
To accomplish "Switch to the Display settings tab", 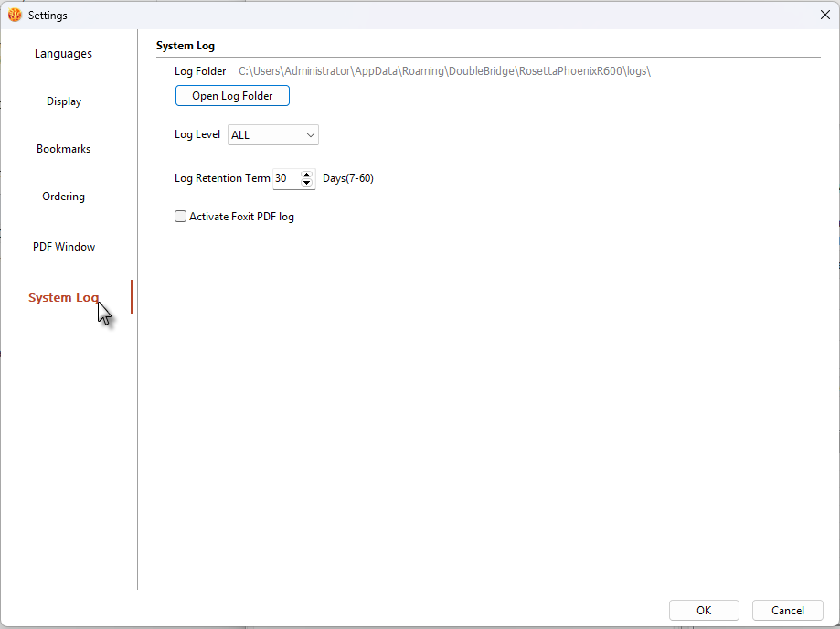I will 64,101.
